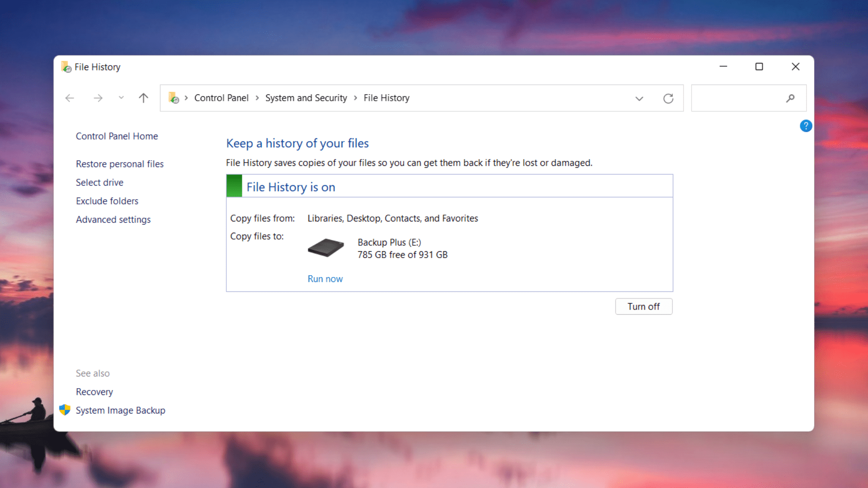Open Advanced settings link
The width and height of the screenshot is (868, 488).
[113, 220]
